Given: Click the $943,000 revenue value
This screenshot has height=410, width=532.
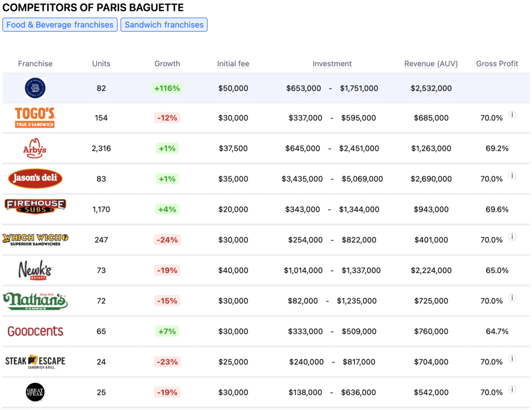Looking at the screenshot, I should (x=431, y=209).
